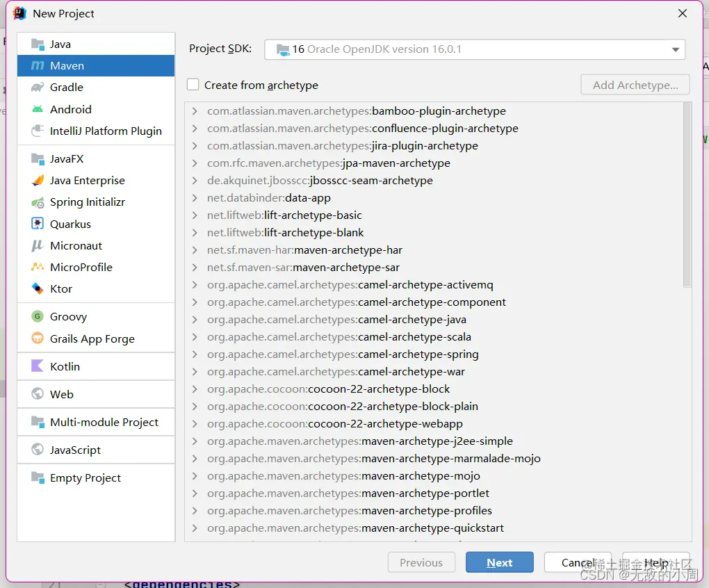Enable Create from archetype checkbox
This screenshot has width=709, height=588.
tap(193, 85)
